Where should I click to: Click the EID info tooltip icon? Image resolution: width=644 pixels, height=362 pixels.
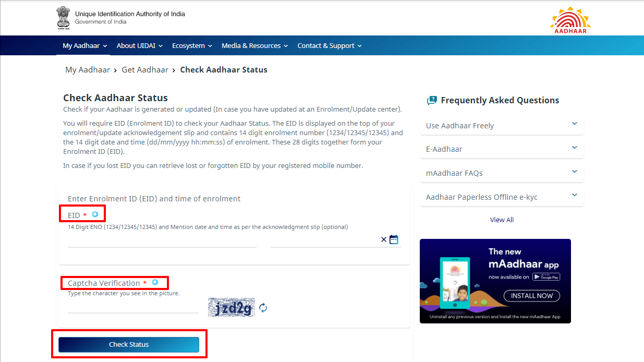(95, 214)
